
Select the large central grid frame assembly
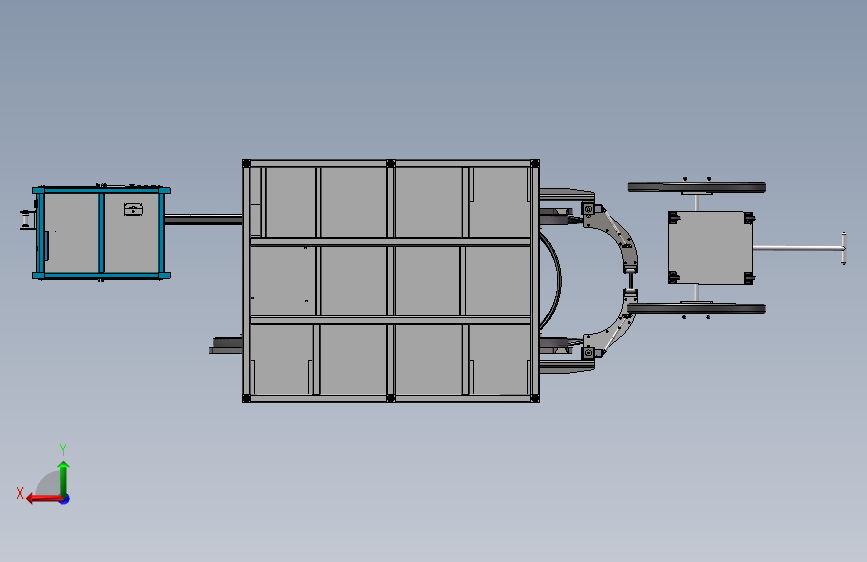point(391,281)
